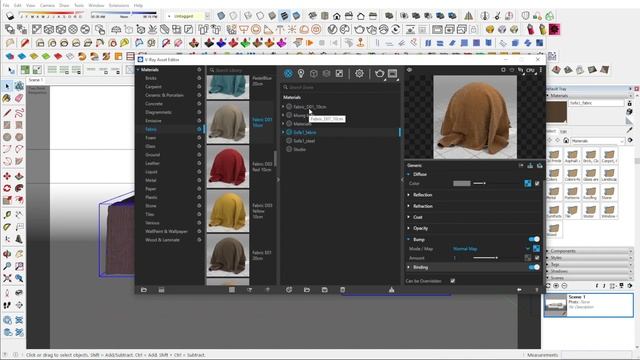Click the Bump map texture slot
This screenshot has width=640, height=360.
click(536, 249)
